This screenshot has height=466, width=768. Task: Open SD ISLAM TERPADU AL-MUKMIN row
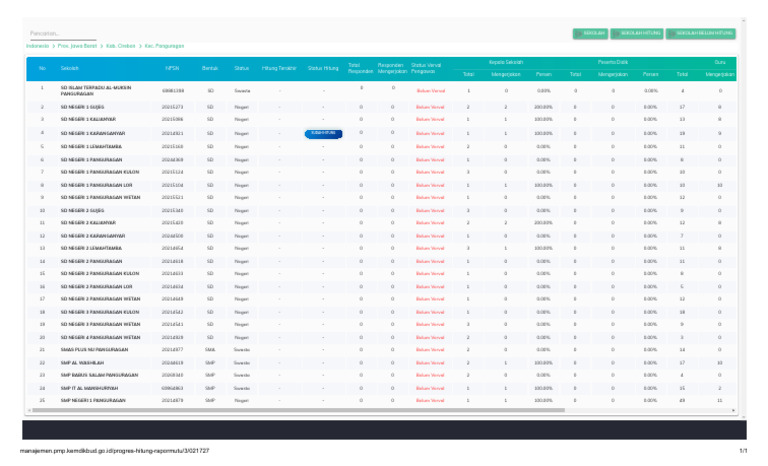coord(96,90)
